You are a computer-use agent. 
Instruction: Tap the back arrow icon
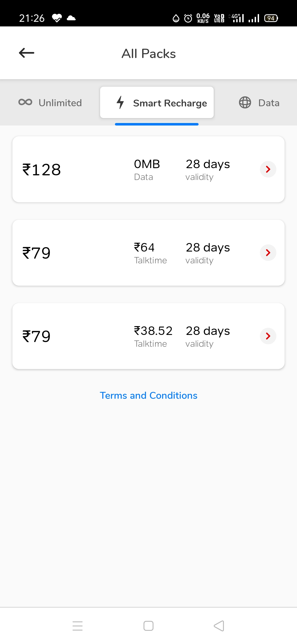click(x=27, y=53)
